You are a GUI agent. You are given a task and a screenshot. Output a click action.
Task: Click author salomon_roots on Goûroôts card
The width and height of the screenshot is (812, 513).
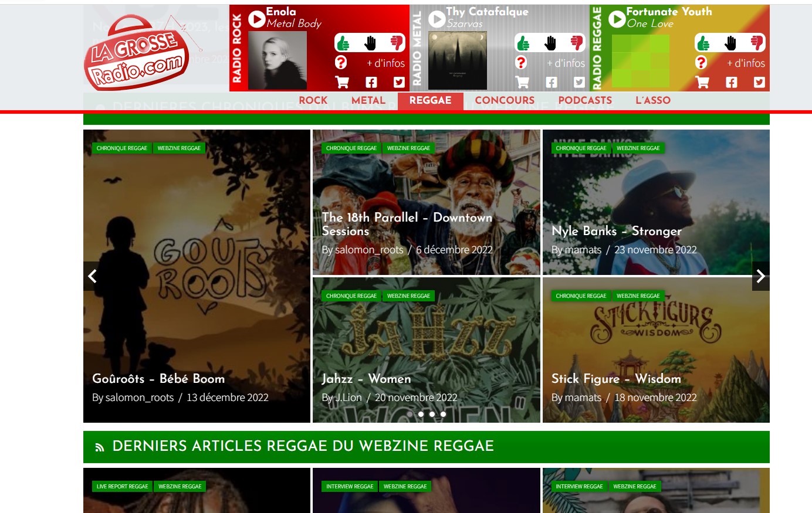pos(140,398)
